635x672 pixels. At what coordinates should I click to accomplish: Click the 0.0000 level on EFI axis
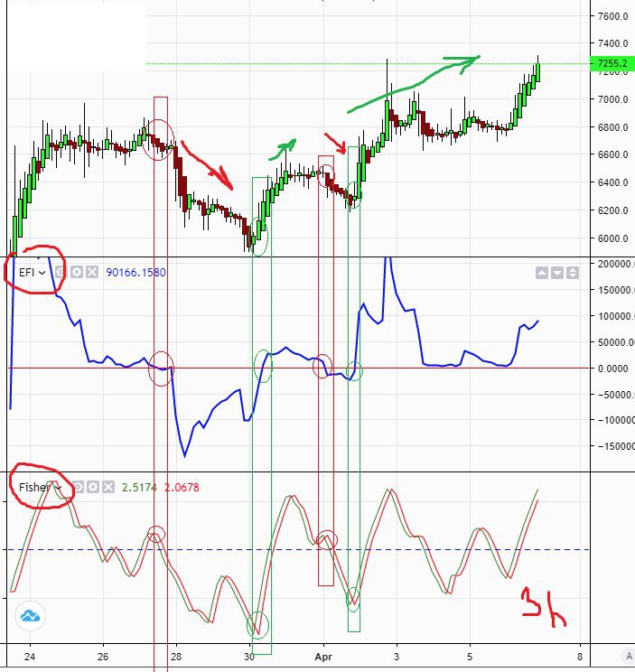[x=612, y=369]
